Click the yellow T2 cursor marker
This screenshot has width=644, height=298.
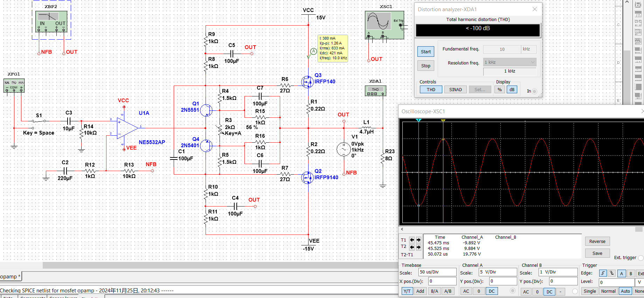click(443, 120)
